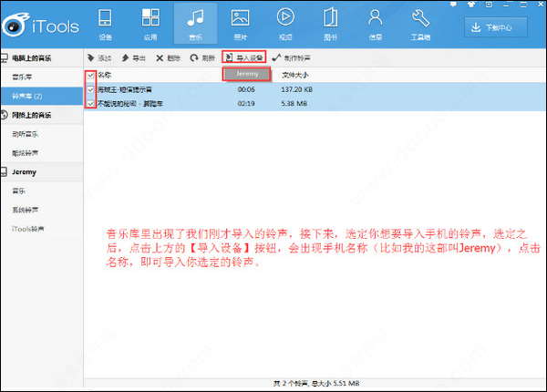Collapse the 网络上的音乐 sidebar group
The height and width of the screenshot is (392, 547).
click(42, 115)
